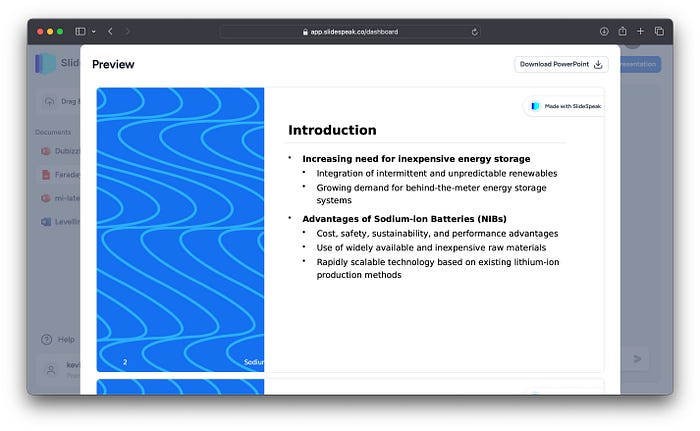
Task: Go back with the browser back arrow
Action: tap(110, 31)
